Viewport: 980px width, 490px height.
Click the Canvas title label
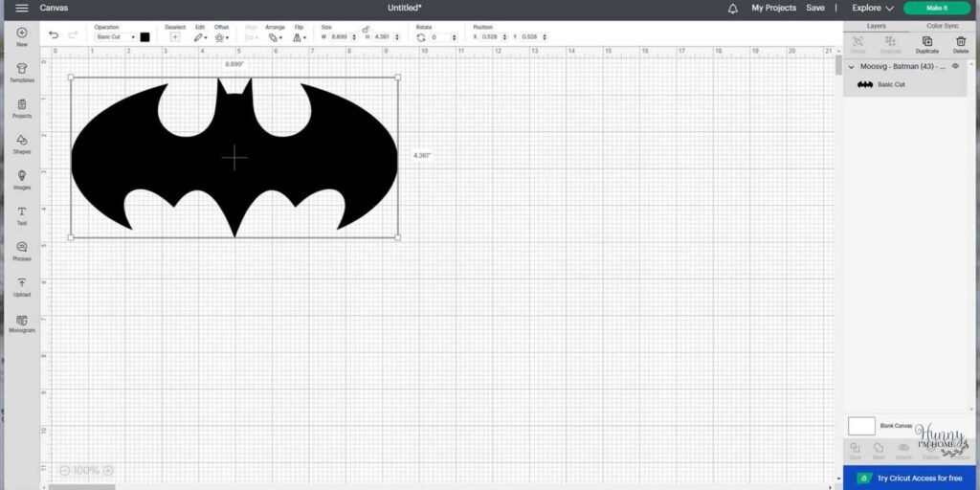[x=54, y=8]
